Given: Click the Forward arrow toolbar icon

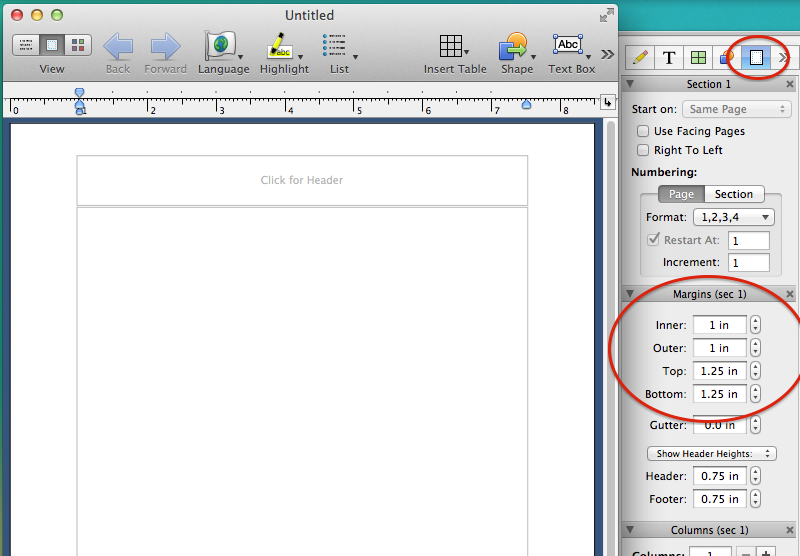Looking at the screenshot, I should click(x=165, y=47).
